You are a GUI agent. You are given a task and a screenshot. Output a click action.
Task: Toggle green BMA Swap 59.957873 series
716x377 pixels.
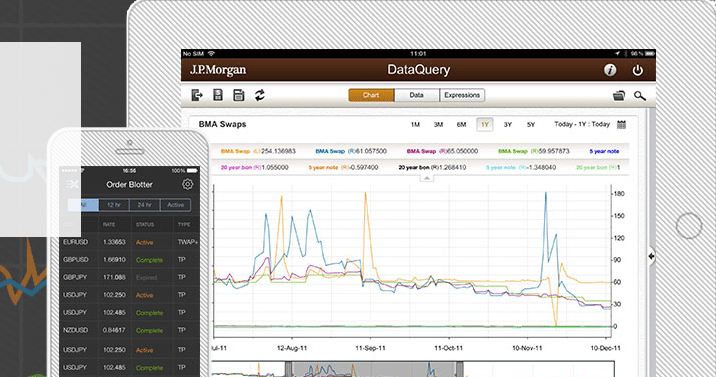coord(534,151)
